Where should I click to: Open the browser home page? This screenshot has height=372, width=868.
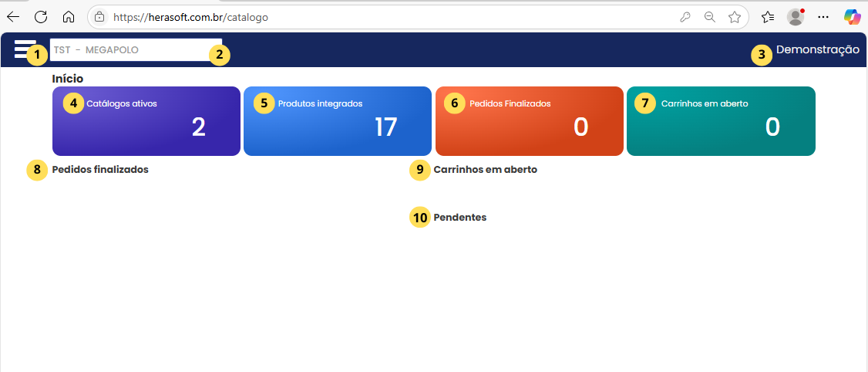tap(69, 17)
